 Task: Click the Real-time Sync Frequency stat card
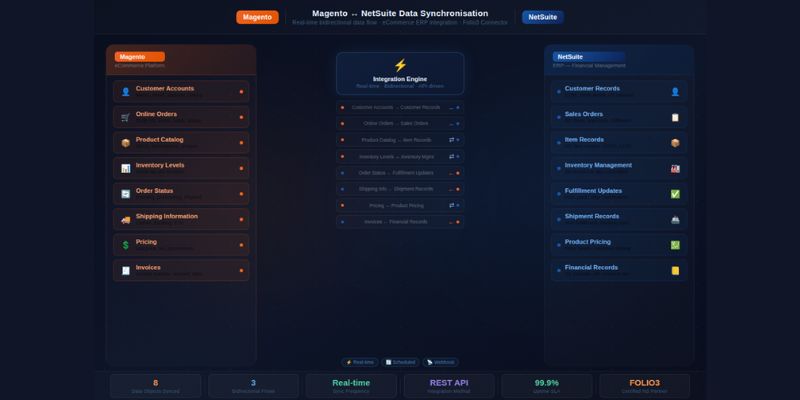click(351, 386)
